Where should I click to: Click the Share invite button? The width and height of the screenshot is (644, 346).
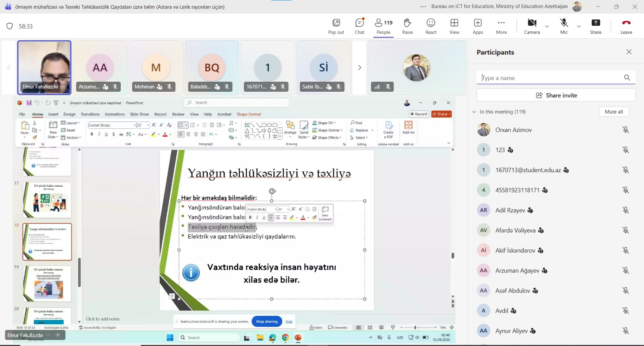(x=556, y=95)
